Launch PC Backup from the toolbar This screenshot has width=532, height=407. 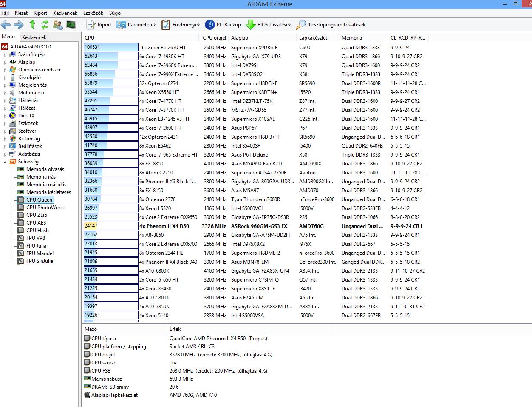[x=223, y=25]
